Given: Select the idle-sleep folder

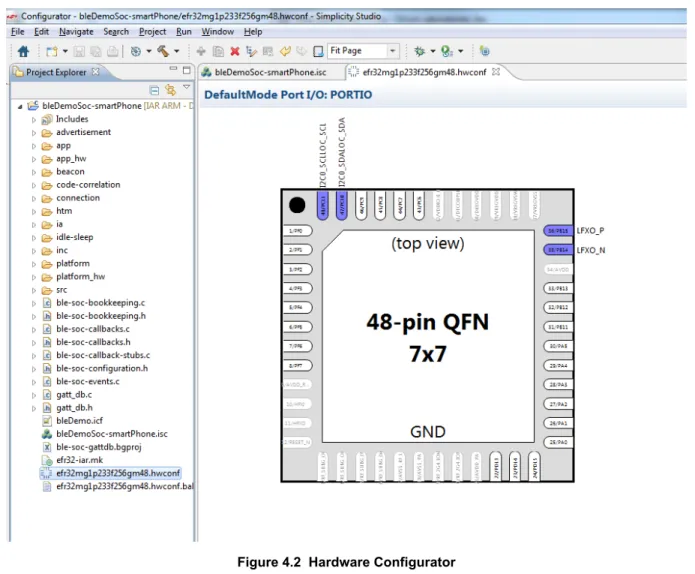Looking at the screenshot, I should 74,237.
